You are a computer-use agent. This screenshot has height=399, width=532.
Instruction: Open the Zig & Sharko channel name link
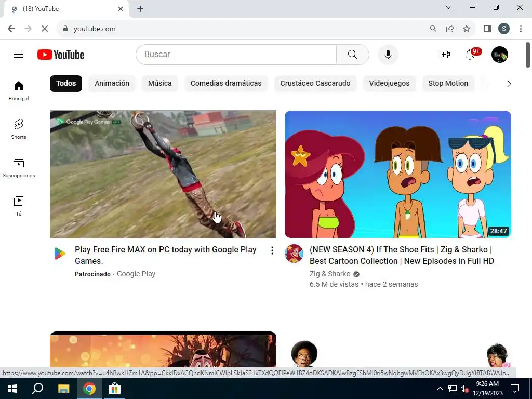tap(330, 274)
